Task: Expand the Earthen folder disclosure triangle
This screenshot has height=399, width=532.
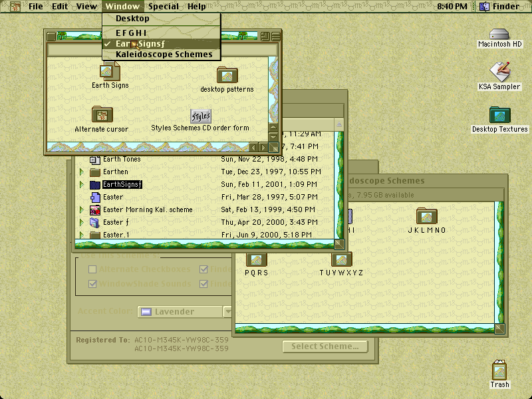Action: (81, 172)
